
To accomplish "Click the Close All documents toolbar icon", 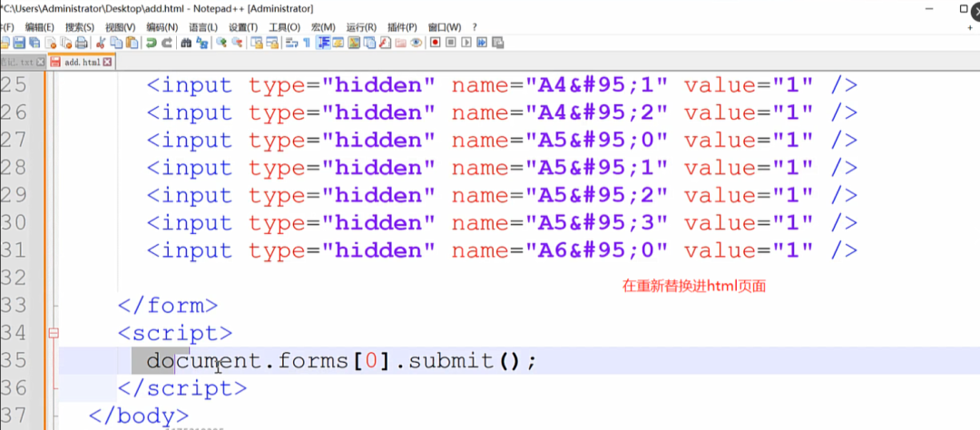I will click(x=66, y=43).
